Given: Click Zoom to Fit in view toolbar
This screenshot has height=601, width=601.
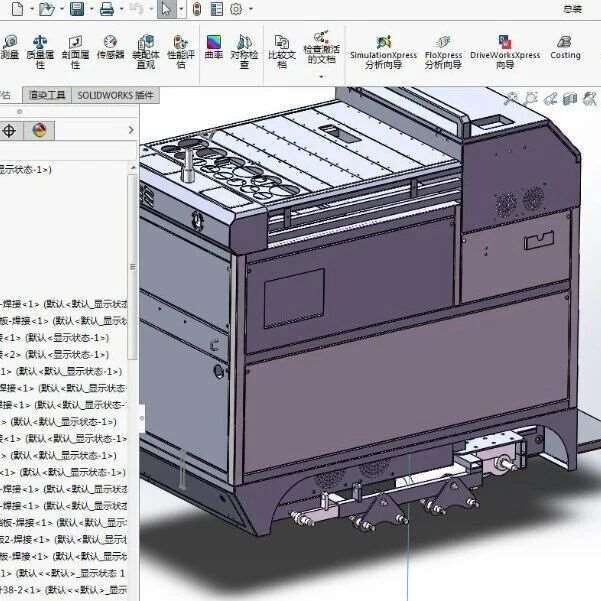Looking at the screenshot, I should coord(511,99).
